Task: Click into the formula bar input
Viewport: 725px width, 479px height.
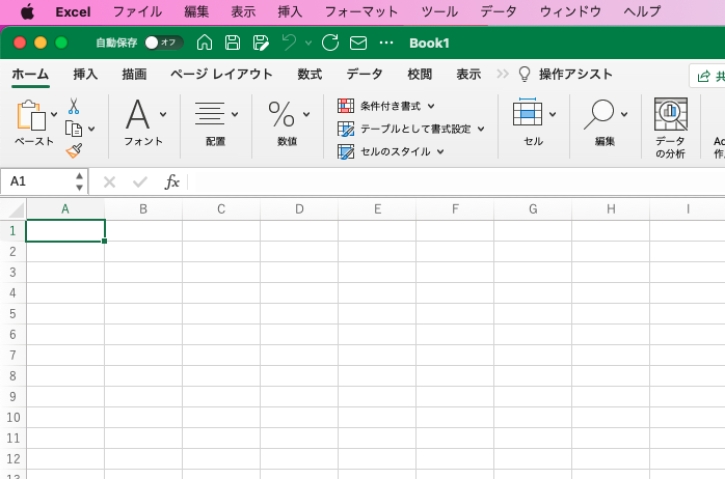Action: 458,182
